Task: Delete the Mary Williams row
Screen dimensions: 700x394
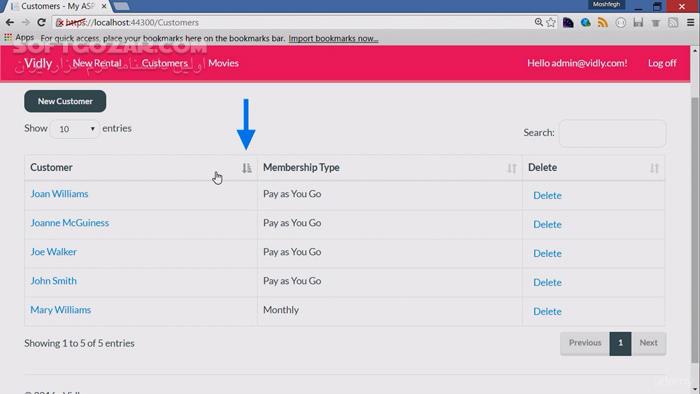Action: [x=547, y=311]
